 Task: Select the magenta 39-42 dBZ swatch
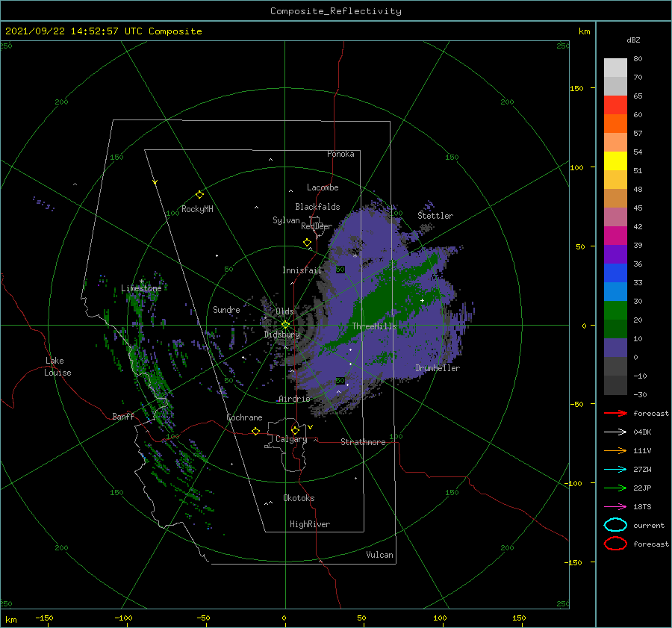615,236
